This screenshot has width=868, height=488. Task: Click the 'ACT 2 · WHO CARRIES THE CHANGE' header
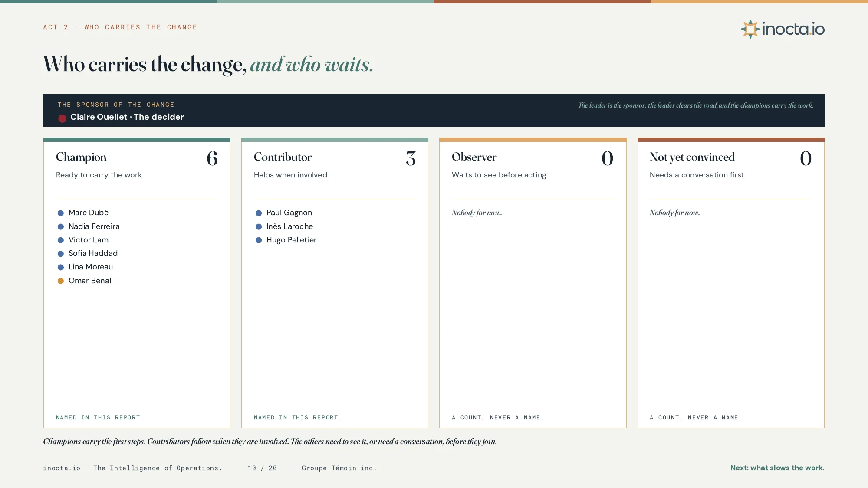120,27
